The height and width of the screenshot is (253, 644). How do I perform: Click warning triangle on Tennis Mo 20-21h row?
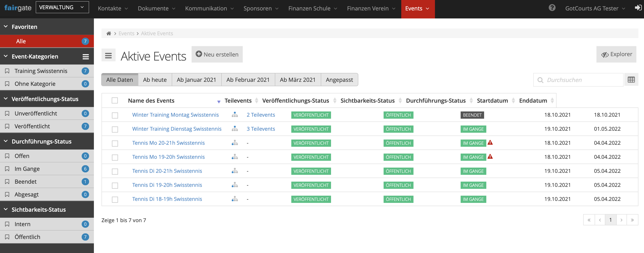490,143
